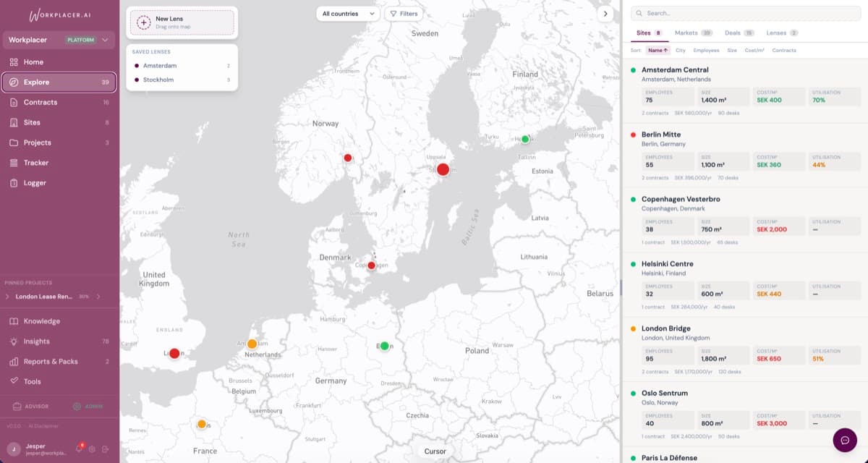The image size is (868, 463).
Task: Click the Paris orange map marker
Action: (x=202, y=424)
